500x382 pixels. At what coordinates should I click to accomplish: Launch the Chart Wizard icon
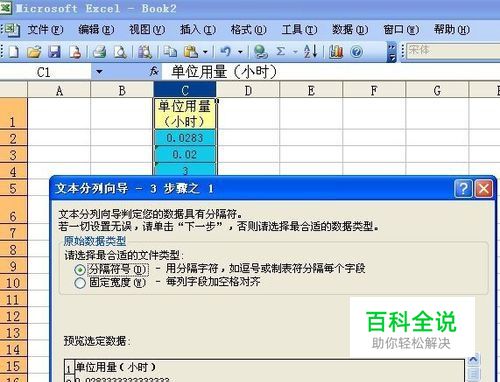[336, 52]
